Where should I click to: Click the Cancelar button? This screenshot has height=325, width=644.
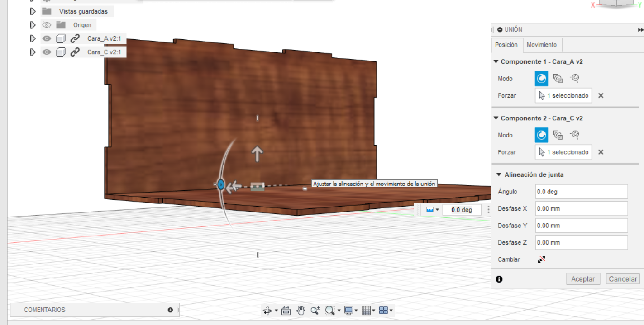(x=623, y=279)
